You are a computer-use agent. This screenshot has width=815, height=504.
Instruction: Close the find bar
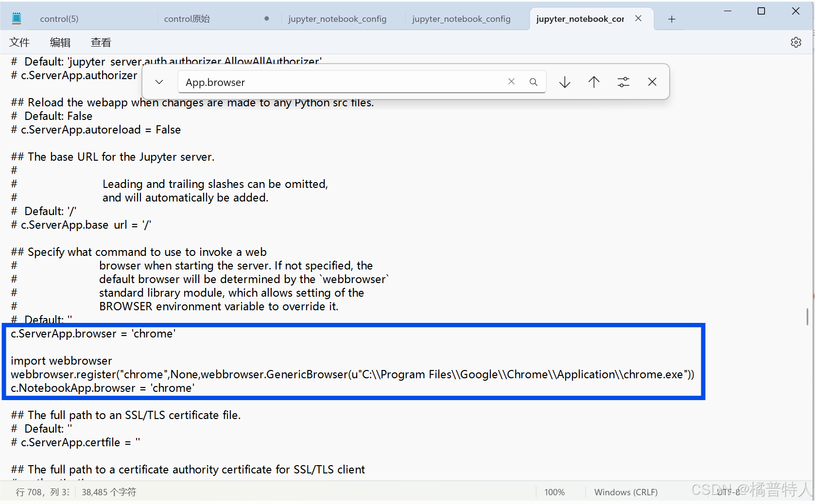[x=652, y=82]
